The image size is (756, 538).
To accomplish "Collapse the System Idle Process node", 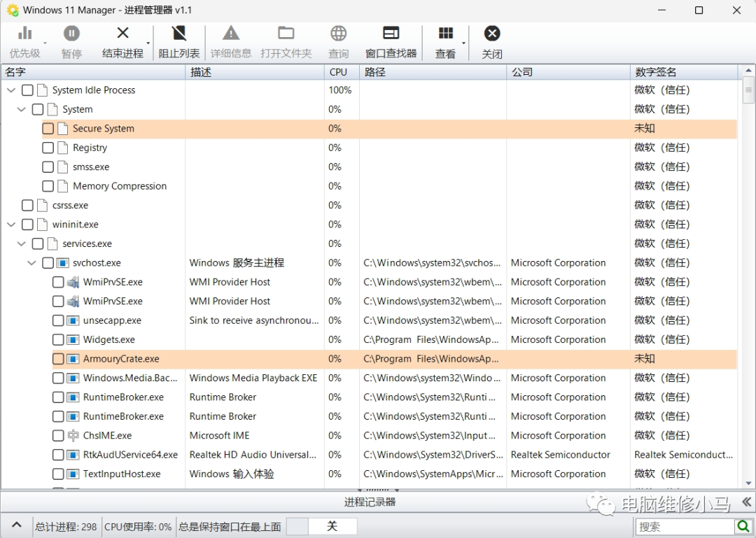I will pos(12,90).
